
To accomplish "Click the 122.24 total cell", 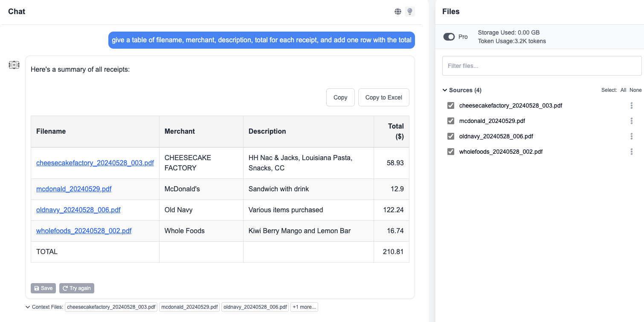I will pos(392,210).
